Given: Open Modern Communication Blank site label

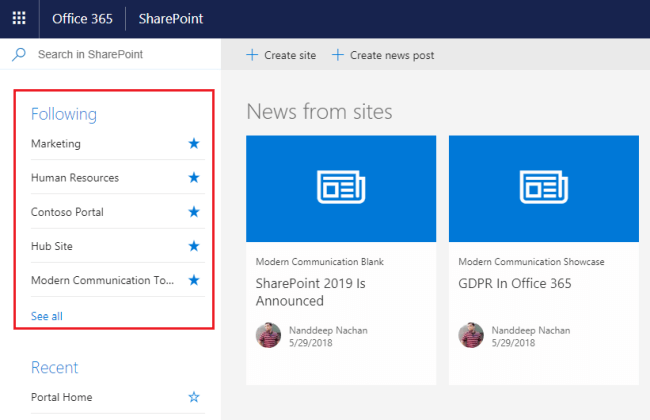Looking at the screenshot, I should 320,262.
